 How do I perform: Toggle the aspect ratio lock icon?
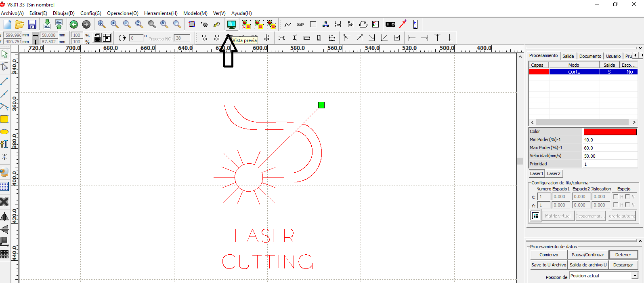click(x=97, y=38)
